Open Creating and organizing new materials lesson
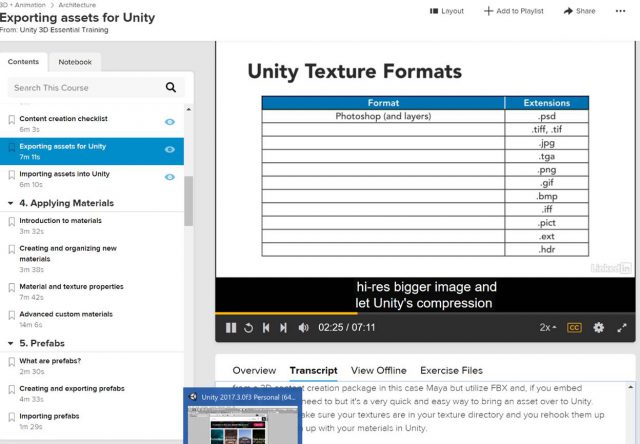The image size is (640, 444). 68,253
